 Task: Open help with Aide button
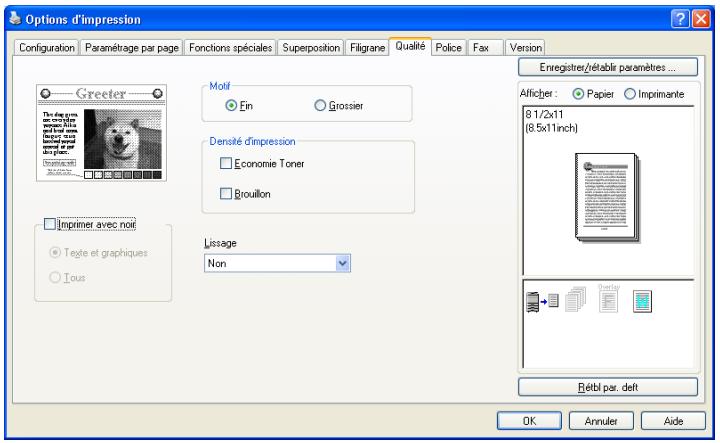coord(673,421)
